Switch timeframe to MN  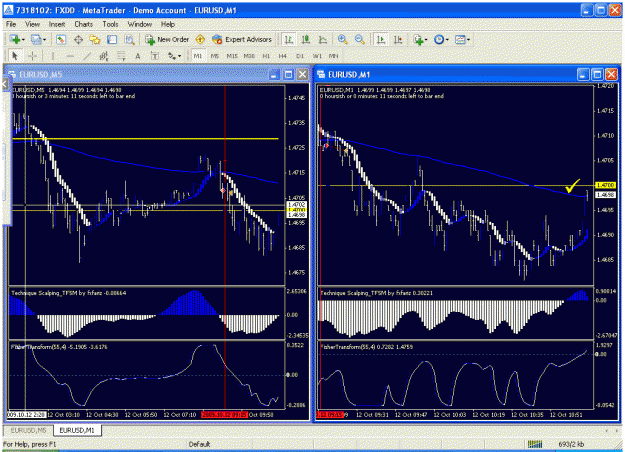334,56
